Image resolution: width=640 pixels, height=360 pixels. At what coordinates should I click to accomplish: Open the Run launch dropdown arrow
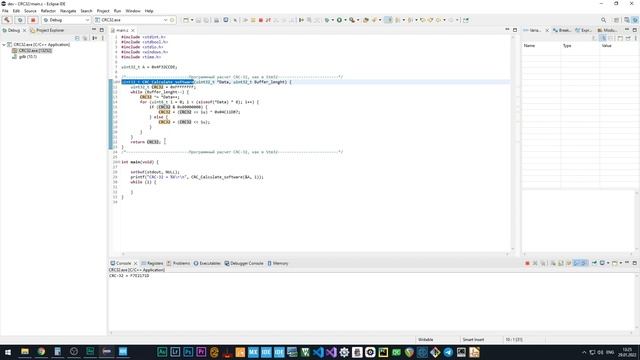pyautogui.click(x=345, y=20)
